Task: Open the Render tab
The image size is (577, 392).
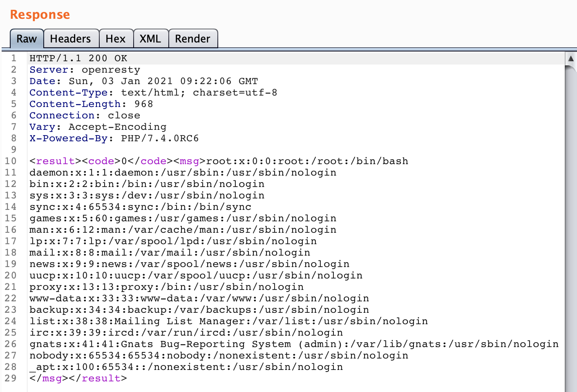Action: [x=193, y=38]
